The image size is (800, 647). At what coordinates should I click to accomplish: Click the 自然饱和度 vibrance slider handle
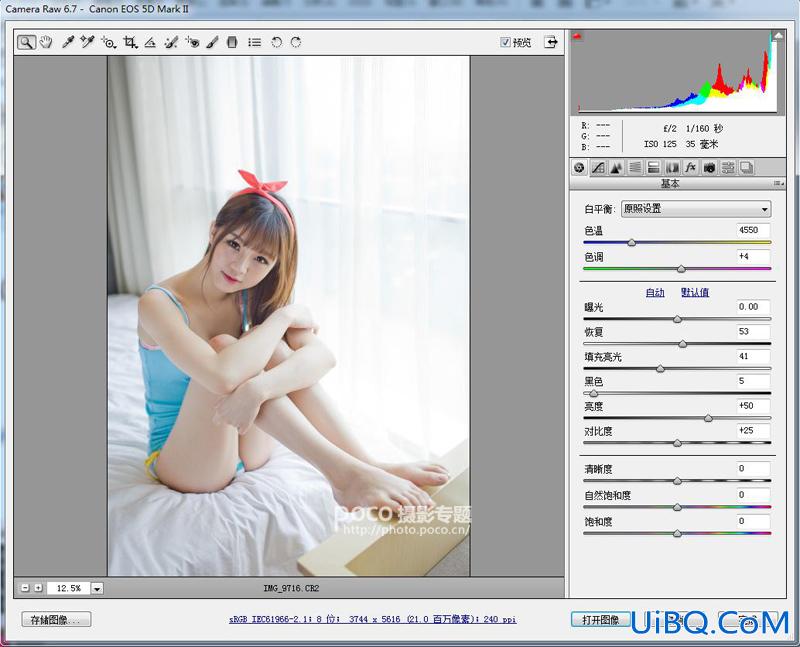pos(678,507)
